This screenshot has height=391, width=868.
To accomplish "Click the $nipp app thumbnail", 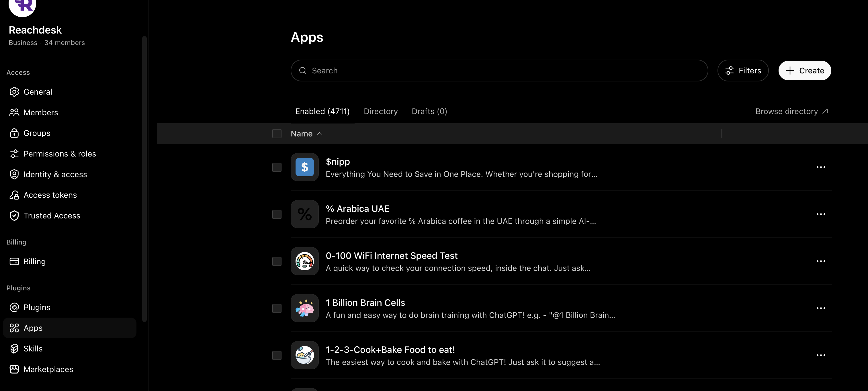I will coord(305,167).
